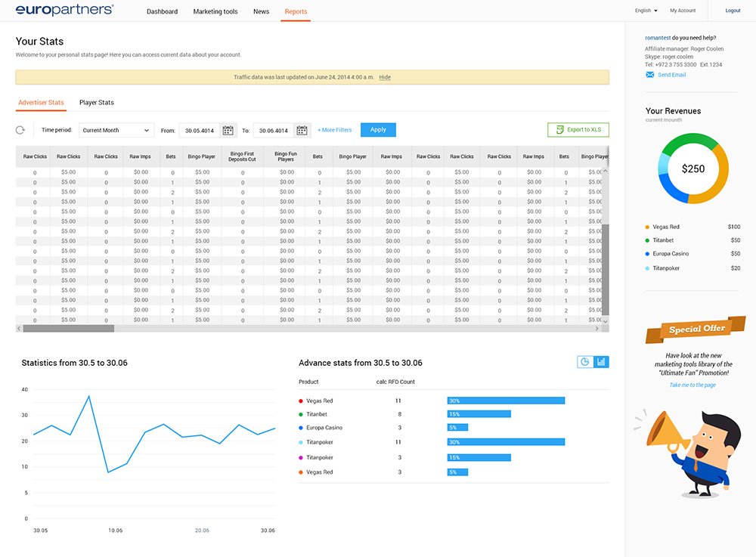Click the refresh stats icon
This screenshot has width=756, height=557.
[20, 130]
